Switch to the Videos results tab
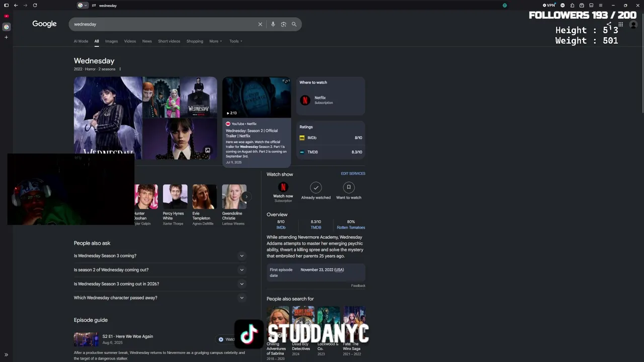Image resolution: width=644 pixels, height=362 pixels. tap(130, 41)
